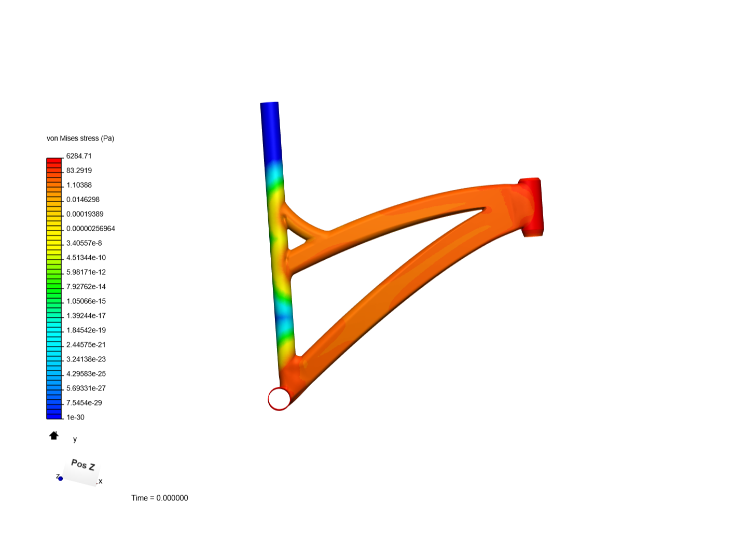Click the blue z-axis dot

(61, 479)
